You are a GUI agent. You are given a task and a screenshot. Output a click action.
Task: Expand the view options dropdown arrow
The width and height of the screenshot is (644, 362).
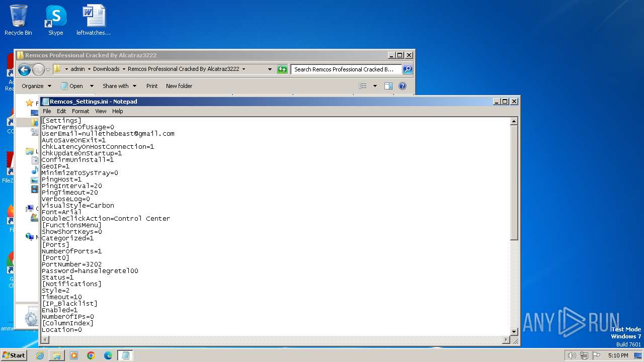[x=375, y=86]
